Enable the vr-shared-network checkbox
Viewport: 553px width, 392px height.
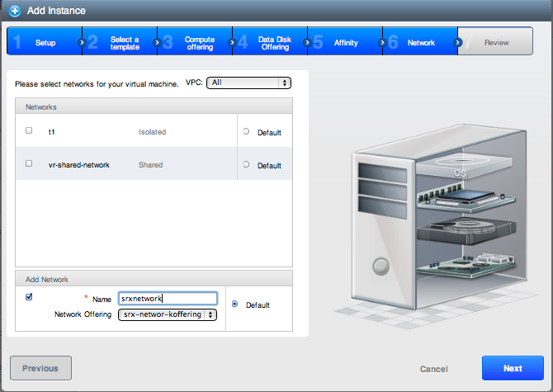point(29,164)
